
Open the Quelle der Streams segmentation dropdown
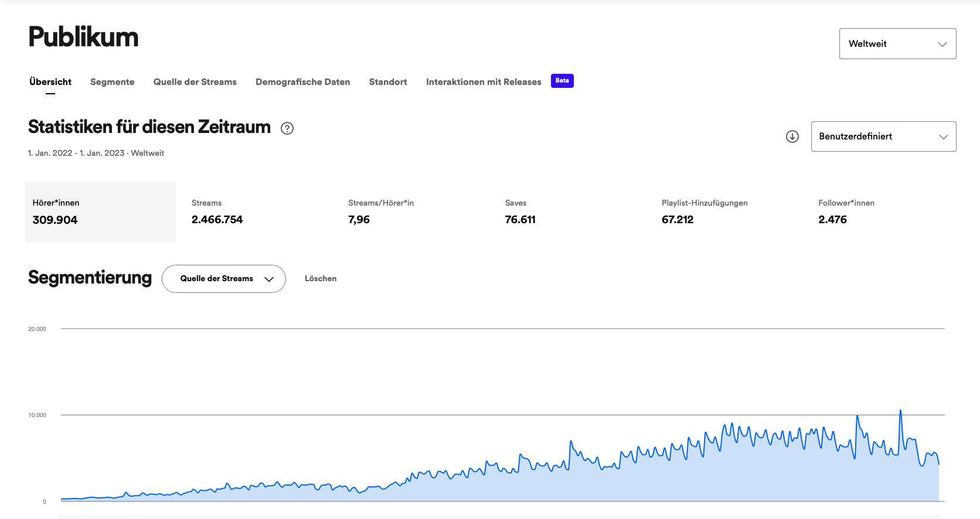pos(223,279)
